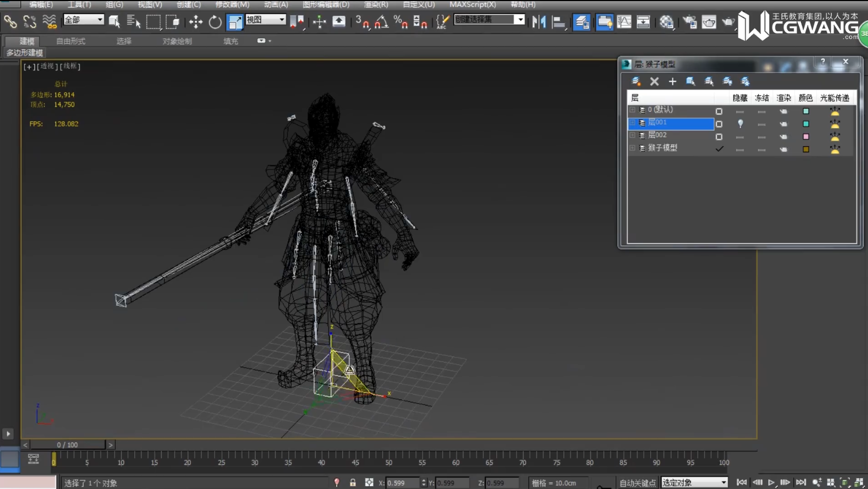Open Select by Name list icon

click(134, 22)
